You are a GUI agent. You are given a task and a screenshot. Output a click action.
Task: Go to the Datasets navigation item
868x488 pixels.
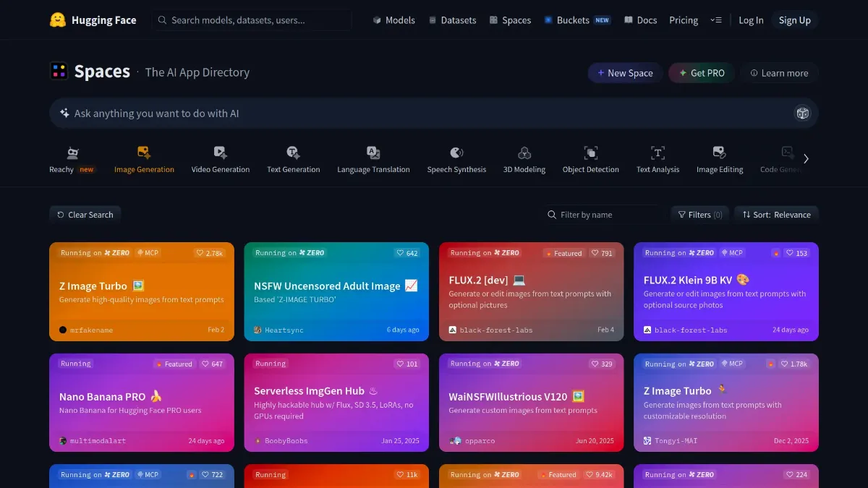tap(452, 20)
